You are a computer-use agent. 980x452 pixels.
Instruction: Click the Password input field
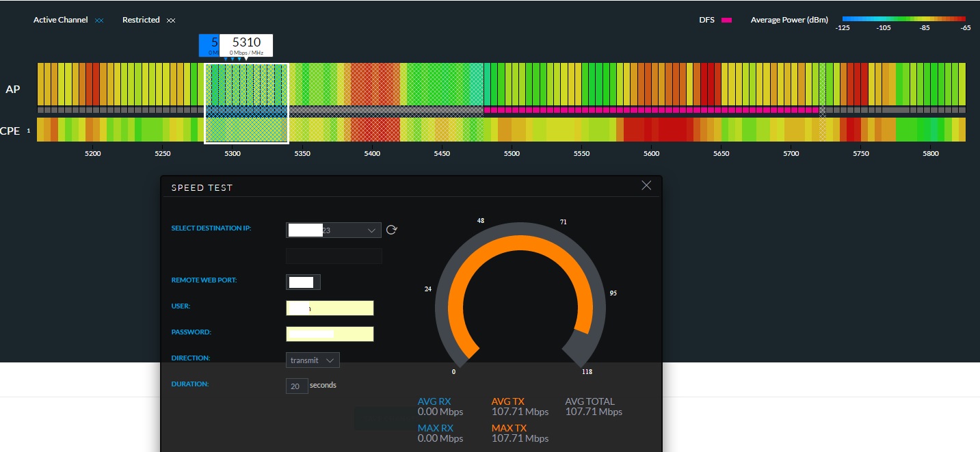pos(330,334)
